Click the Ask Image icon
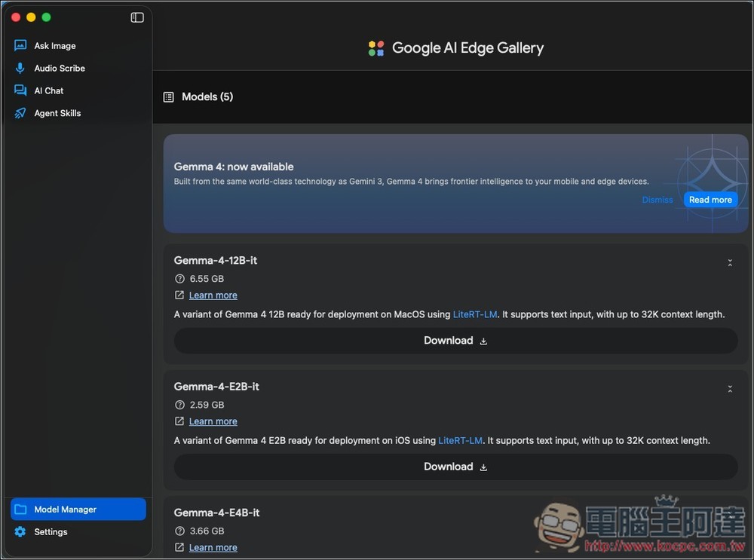The height and width of the screenshot is (560, 754). tap(20, 46)
